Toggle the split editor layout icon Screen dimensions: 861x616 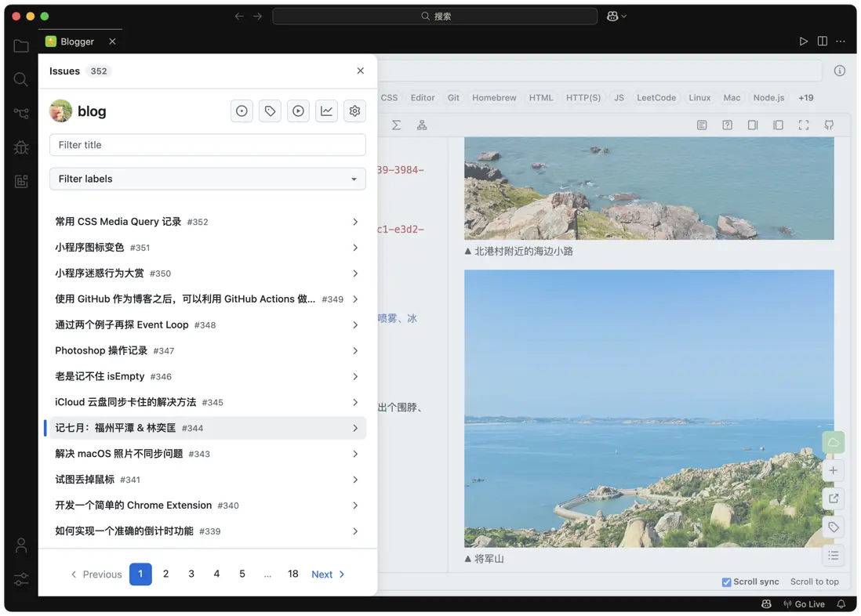pos(822,42)
